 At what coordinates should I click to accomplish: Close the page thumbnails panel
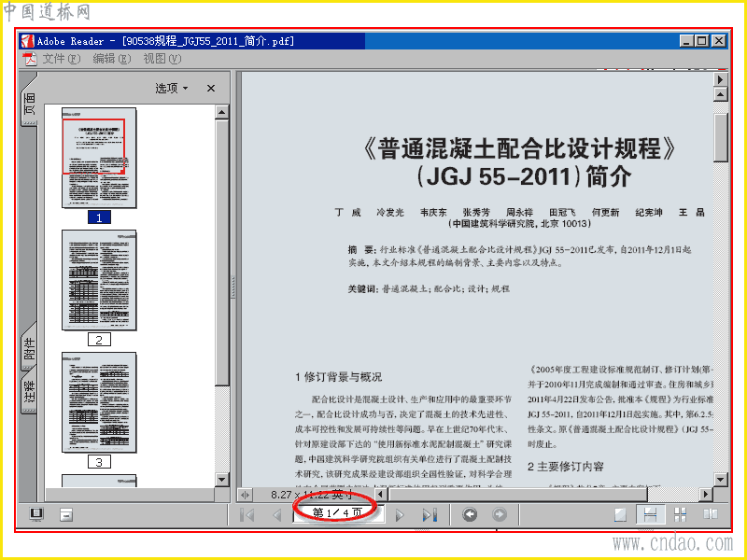[x=211, y=88]
